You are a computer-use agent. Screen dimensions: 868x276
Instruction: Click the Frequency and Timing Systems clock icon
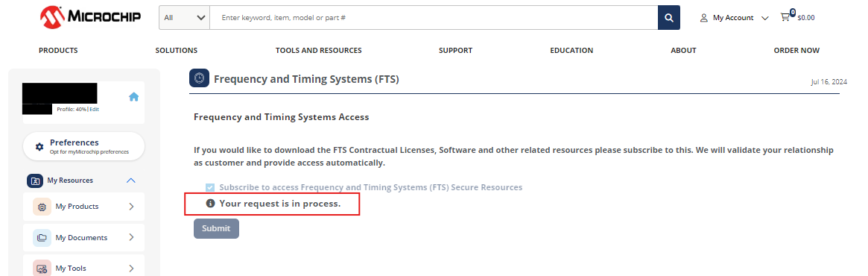pyautogui.click(x=199, y=78)
